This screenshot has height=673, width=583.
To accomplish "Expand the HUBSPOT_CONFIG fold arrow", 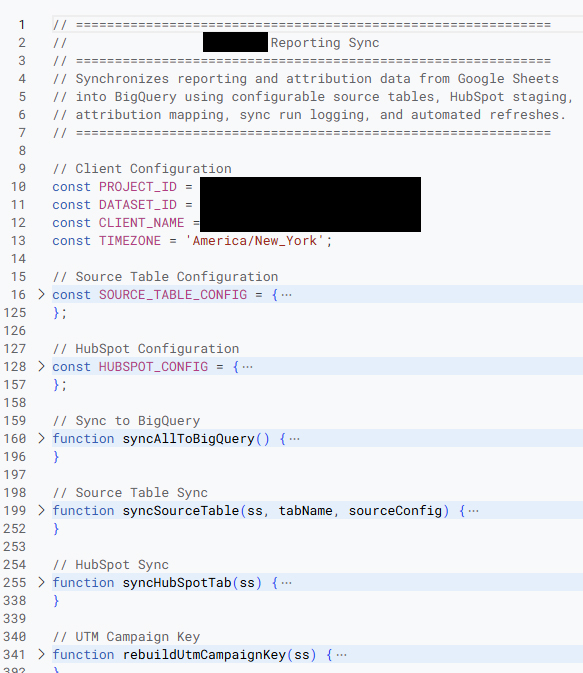I will point(41,367).
